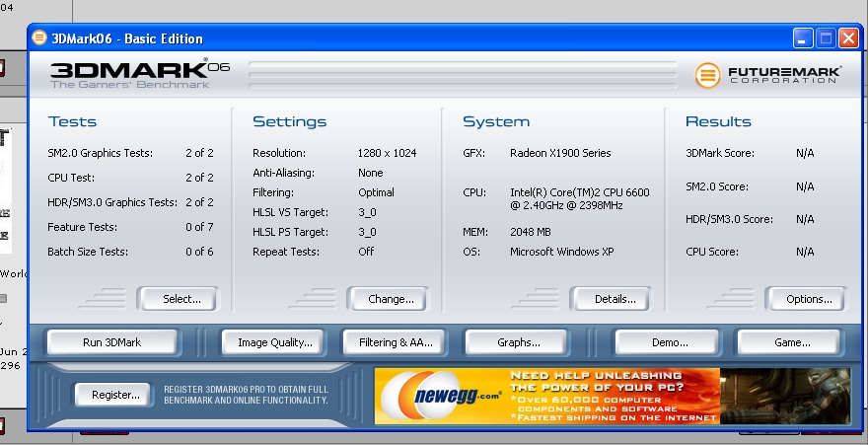
Task: Click the '0 of 6' batch tests value
Action: (x=199, y=252)
